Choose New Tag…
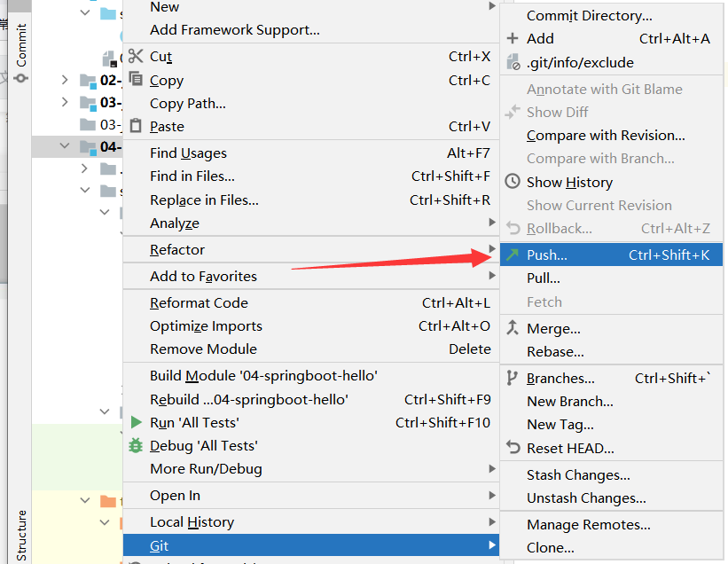 612,424
